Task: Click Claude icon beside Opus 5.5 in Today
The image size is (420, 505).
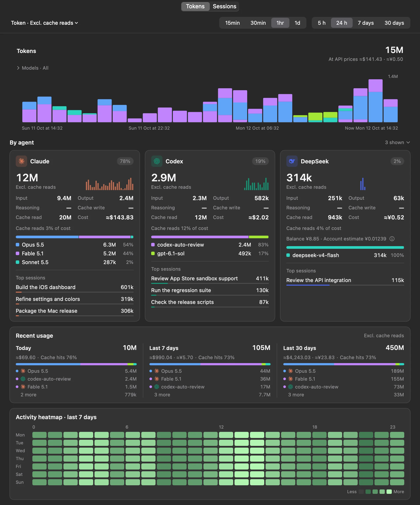Action: [x=23, y=371]
